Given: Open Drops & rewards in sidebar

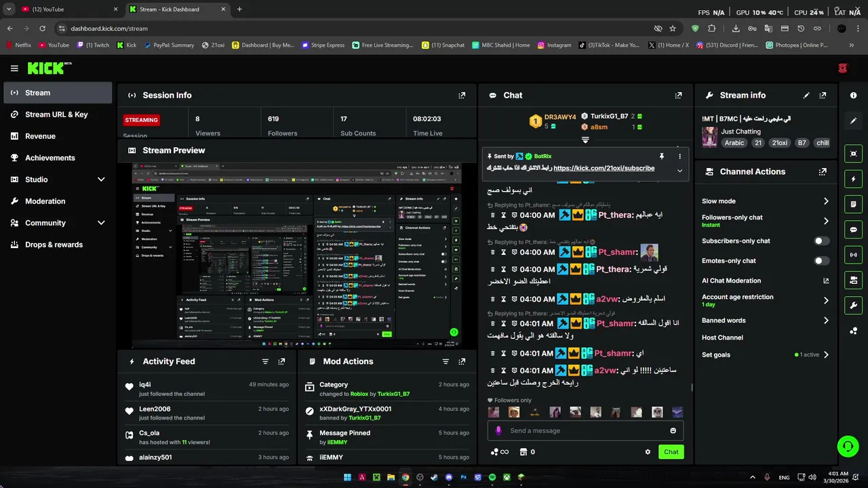Looking at the screenshot, I should (58, 245).
